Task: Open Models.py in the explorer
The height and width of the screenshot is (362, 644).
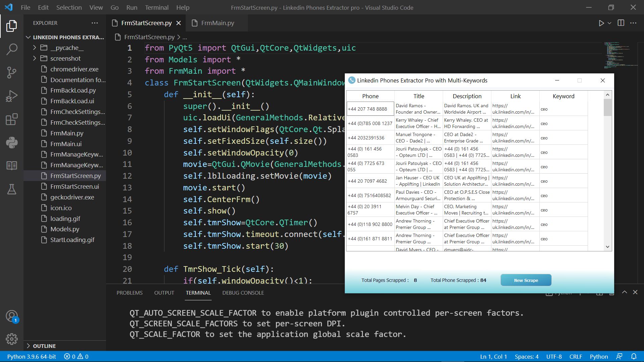Action: pyautogui.click(x=65, y=229)
